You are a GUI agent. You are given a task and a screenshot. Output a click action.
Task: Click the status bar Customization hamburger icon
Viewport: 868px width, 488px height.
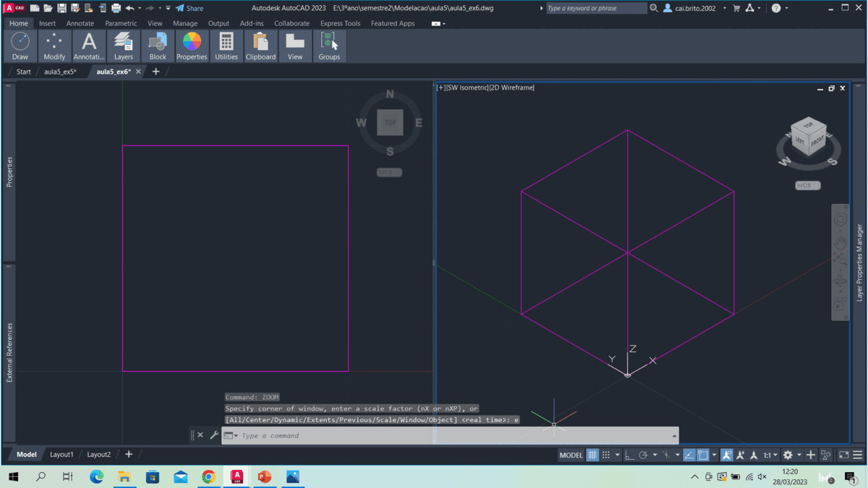click(857, 455)
